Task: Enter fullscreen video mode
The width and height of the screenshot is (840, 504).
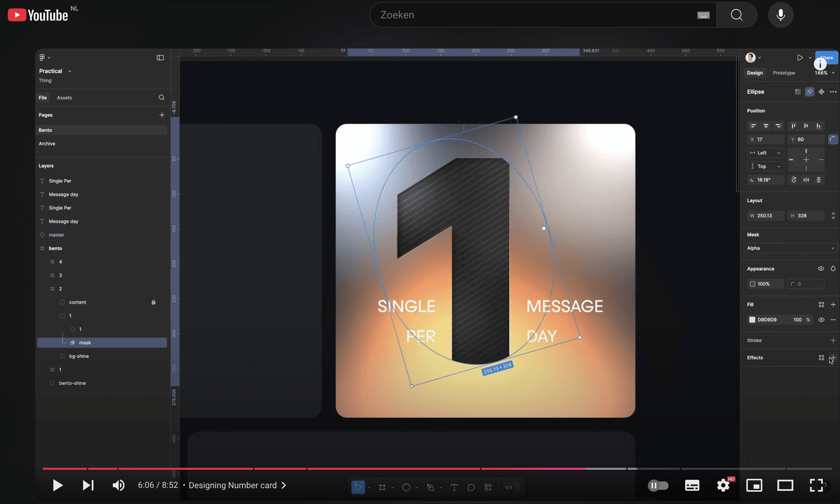Action: [x=816, y=485]
